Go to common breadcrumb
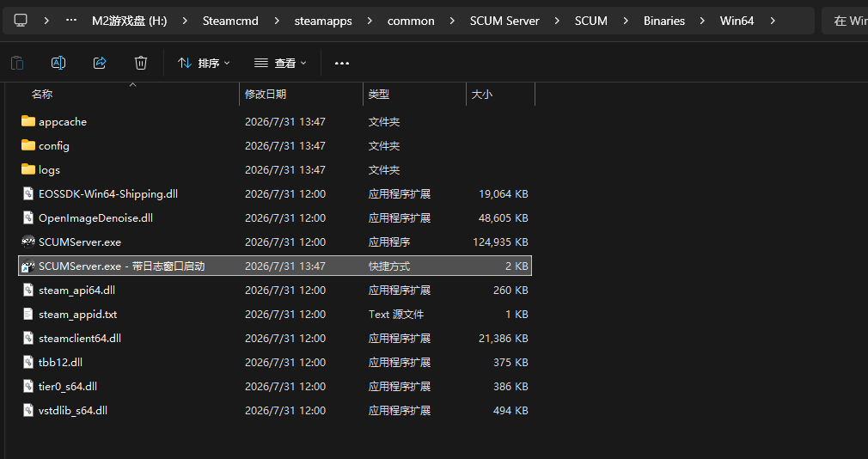 [411, 21]
